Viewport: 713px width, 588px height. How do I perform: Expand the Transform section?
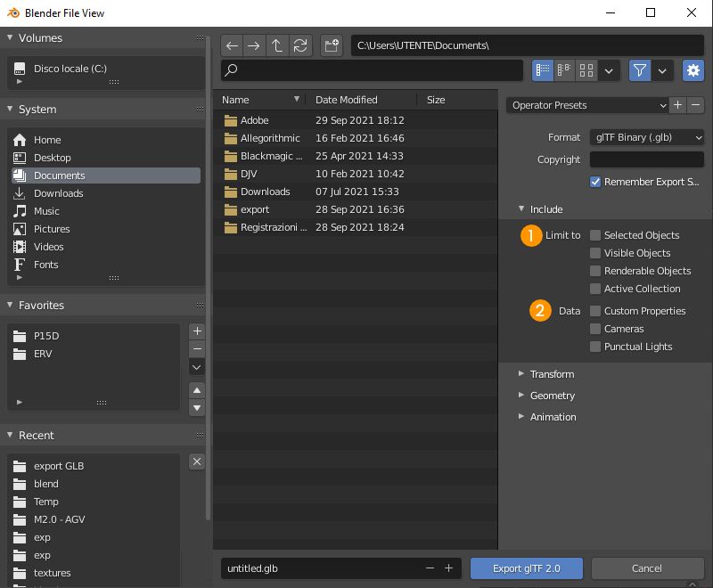(552, 374)
